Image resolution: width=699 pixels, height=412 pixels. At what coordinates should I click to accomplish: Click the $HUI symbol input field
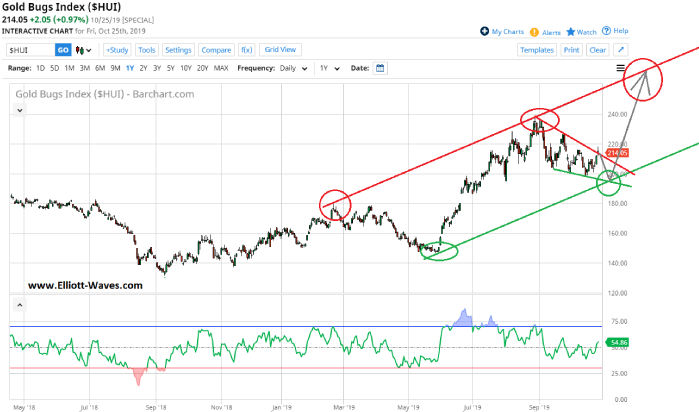(x=30, y=49)
